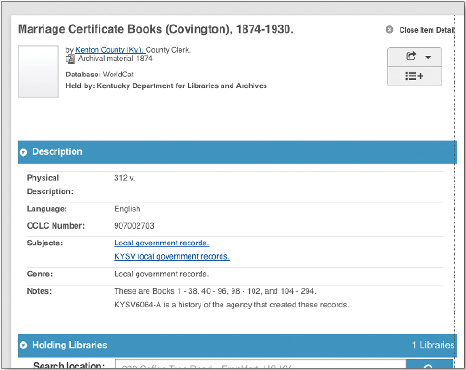The image size is (466, 370).
Task: Click the Search location input field
Action: 261,365
